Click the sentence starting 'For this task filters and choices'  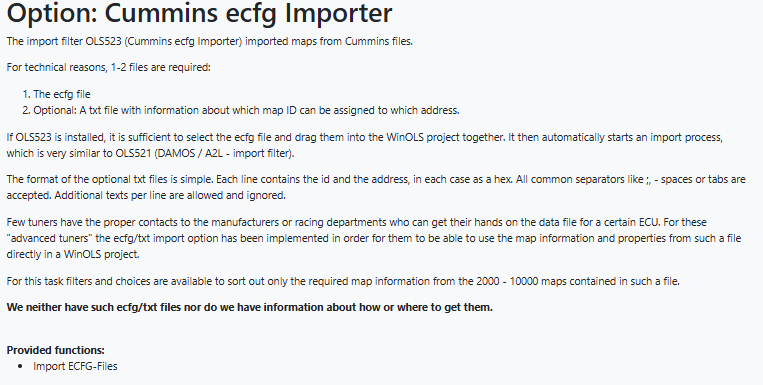pyautogui.click(x=343, y=281)
